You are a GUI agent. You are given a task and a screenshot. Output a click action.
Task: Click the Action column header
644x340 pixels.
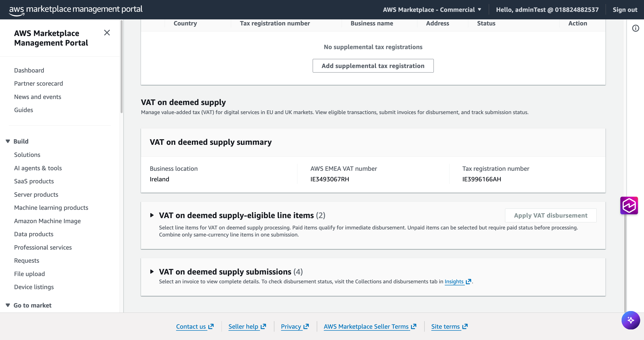[x=578, y=23]
